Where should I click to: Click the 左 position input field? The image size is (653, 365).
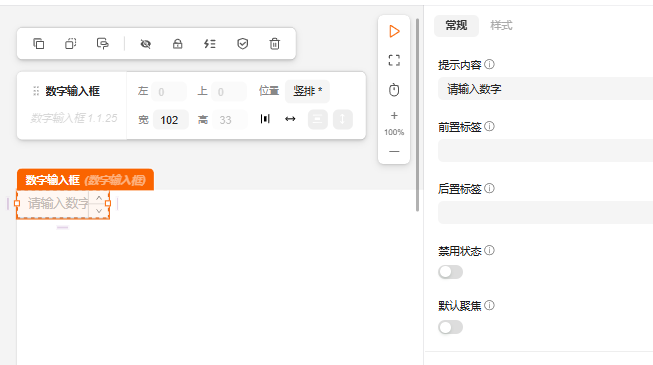pyautogui.click(x=169, y=91)
